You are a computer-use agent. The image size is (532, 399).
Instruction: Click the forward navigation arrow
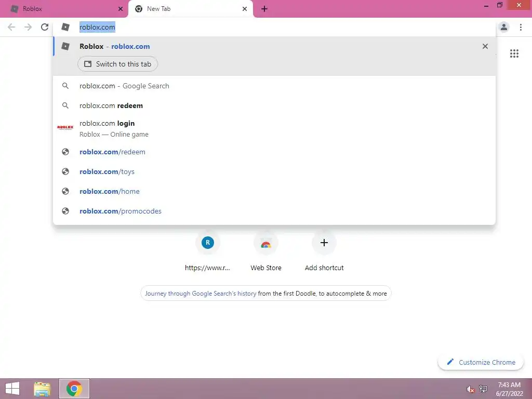point(28,27)
